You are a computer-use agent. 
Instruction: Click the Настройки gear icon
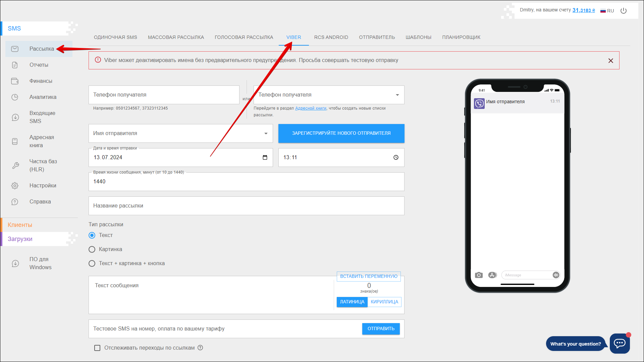[x=15, y=186]
